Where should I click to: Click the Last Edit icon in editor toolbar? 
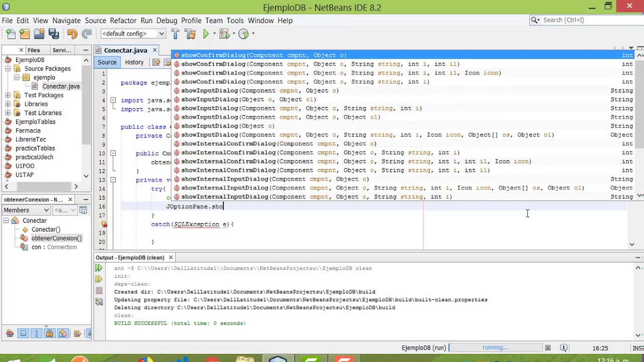156,62
